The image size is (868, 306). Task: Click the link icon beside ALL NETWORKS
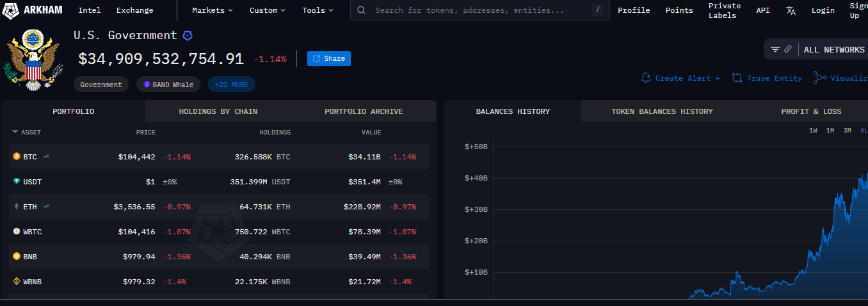click(x=788, y=49)
